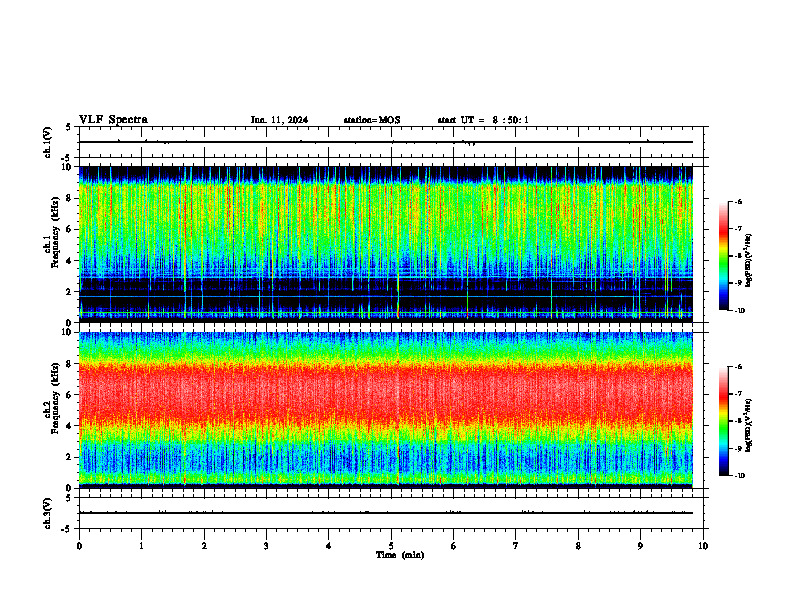This screenshot has height=612, width=792.
Task: Select the ch.1 "Frequency (kHz)" axis label
Action: [55, 233]
